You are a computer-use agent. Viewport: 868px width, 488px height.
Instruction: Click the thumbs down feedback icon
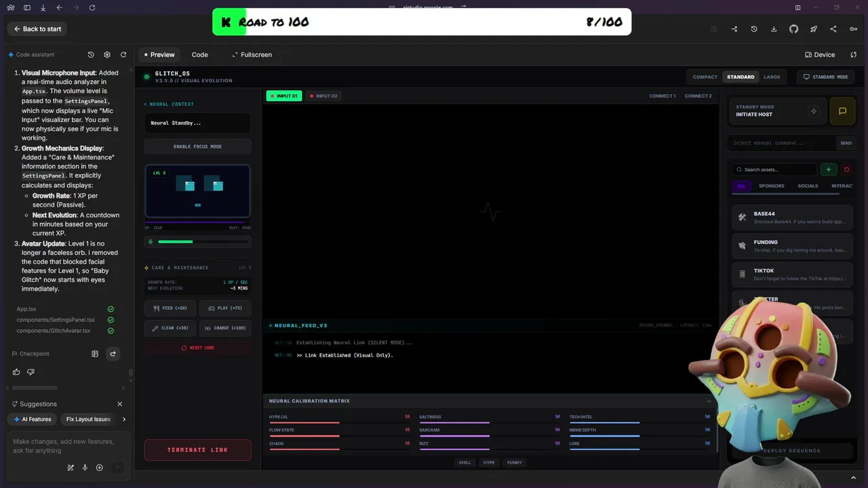31,372
